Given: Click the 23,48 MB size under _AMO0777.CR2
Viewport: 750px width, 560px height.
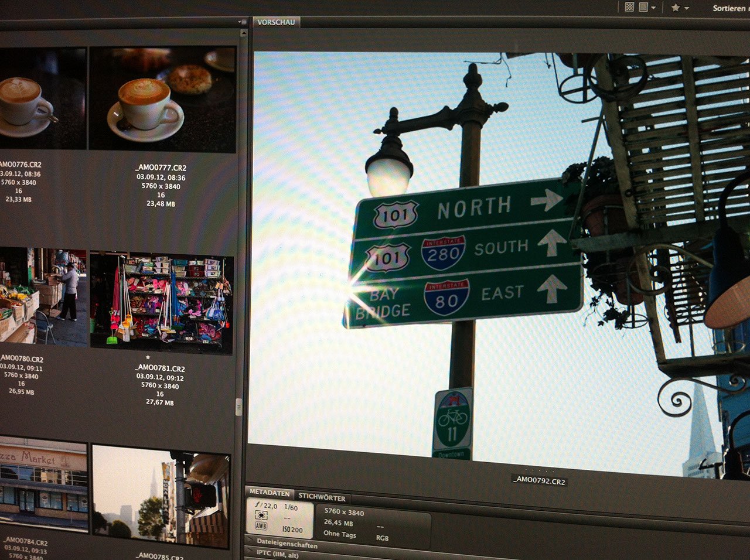Looking at the screenshot, I should 161,204.
